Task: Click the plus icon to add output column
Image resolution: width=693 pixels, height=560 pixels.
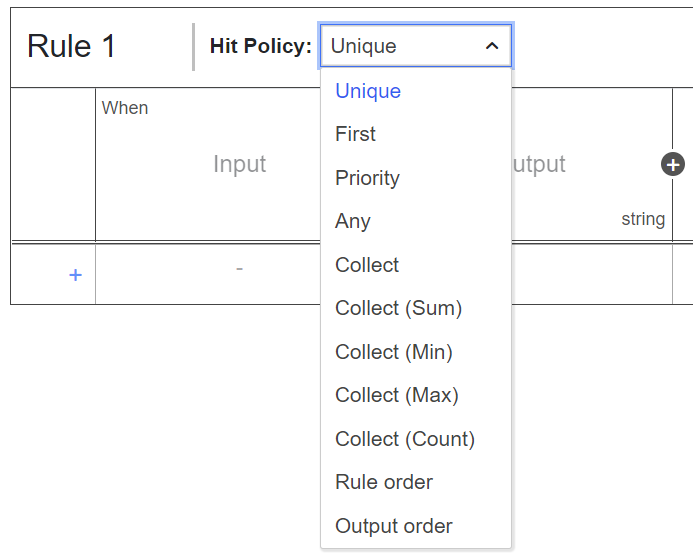Action: (x=673, y=165)
